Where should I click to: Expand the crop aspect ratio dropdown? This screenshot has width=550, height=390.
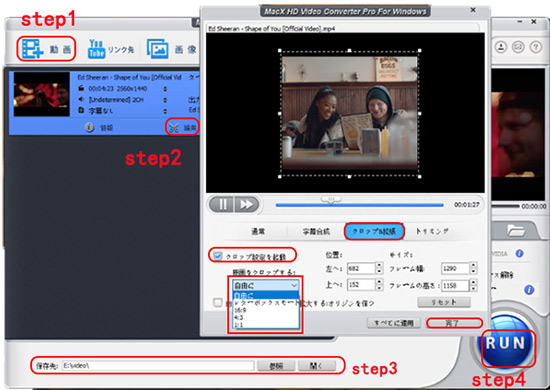pyautogui.click(x=266, y=285)
